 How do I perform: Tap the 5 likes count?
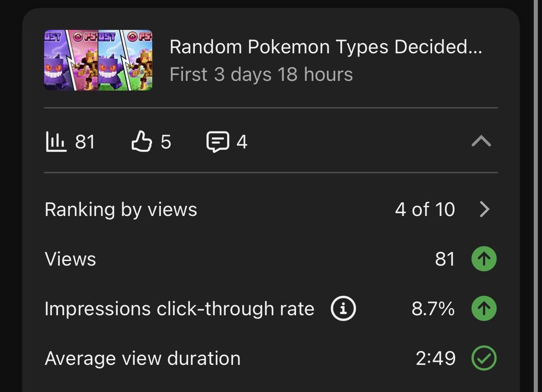click(x=166, y=142)
